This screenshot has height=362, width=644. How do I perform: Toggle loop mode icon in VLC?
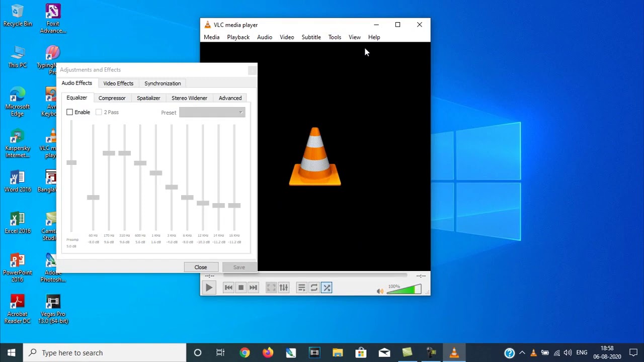point(314,288)
